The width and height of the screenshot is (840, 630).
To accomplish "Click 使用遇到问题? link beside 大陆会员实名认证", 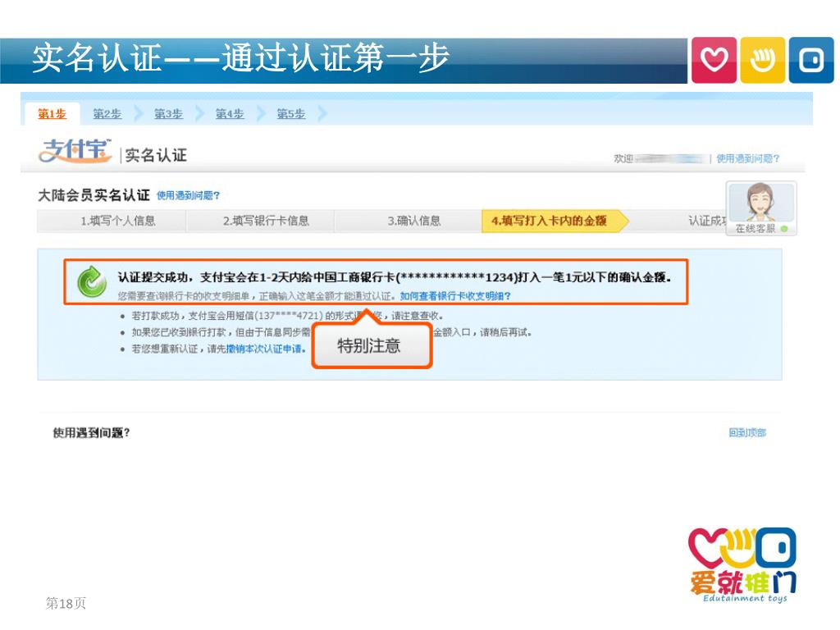I will coord(188,195).
